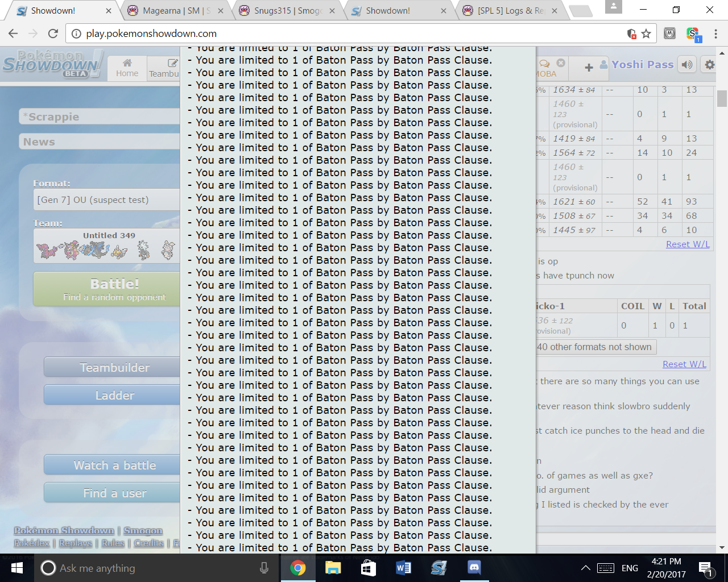Open the Team selector showing Untitled 349

(x=107, y=246)
